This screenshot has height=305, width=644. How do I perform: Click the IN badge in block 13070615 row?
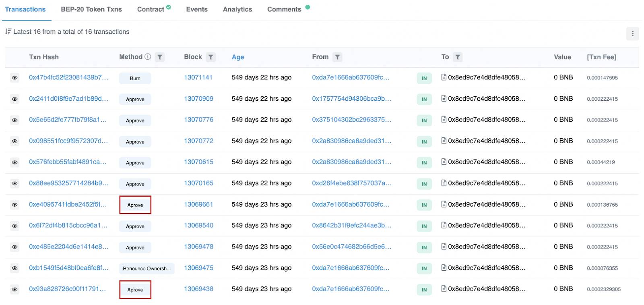(424, 163)
